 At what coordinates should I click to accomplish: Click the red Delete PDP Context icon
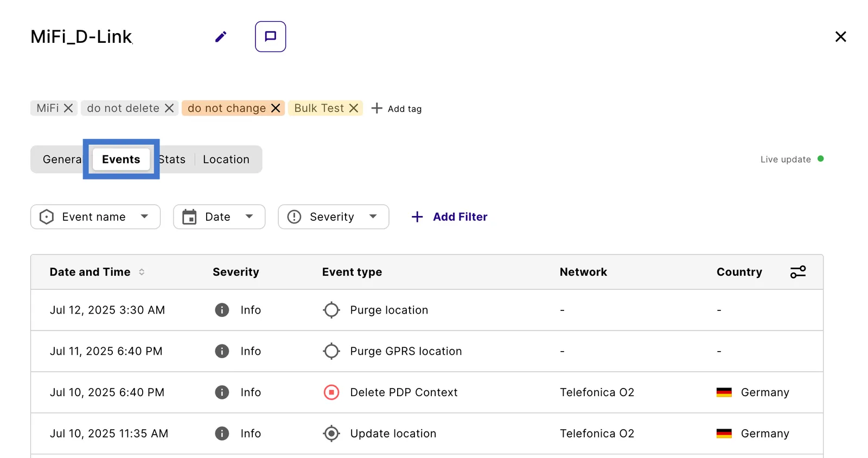[331, 392]
